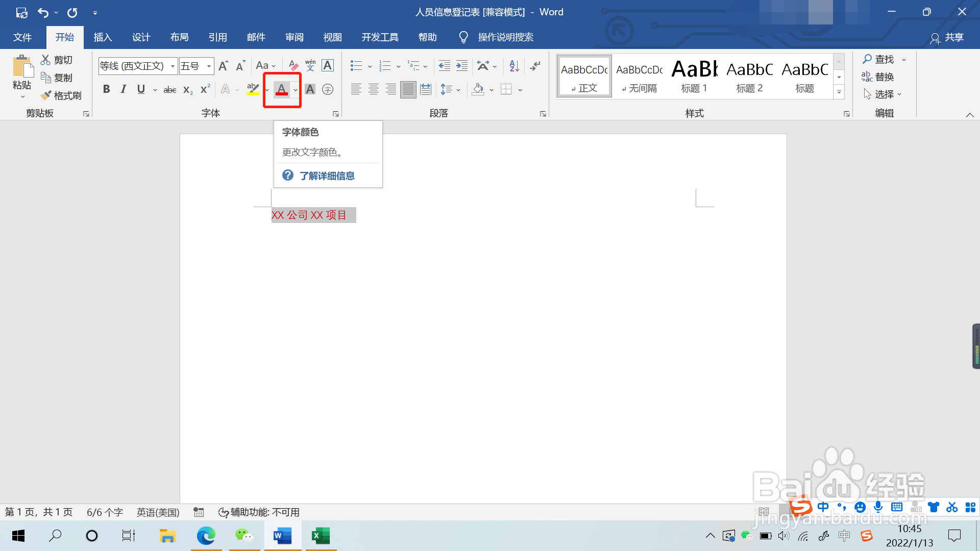The height and width of the screenshot is (551, 980).
Task: Click the Grow Font size icon
Action: (223, 65)
